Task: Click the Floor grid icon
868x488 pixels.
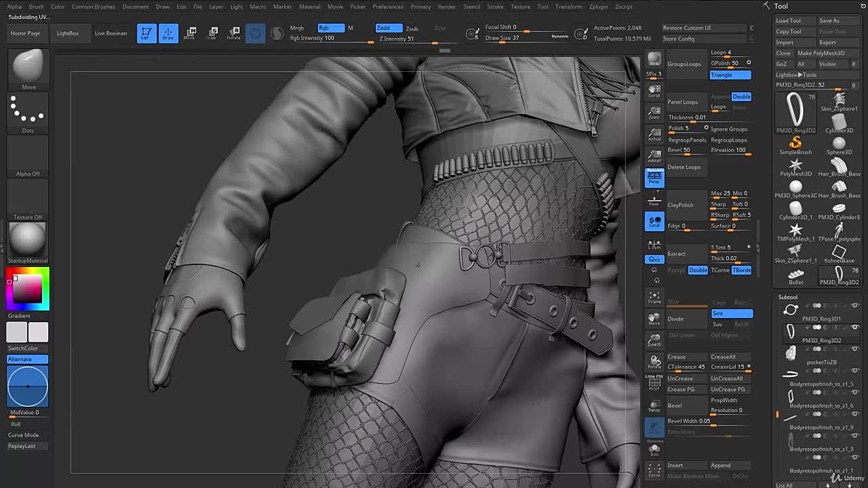Action: tap(654, 200)
